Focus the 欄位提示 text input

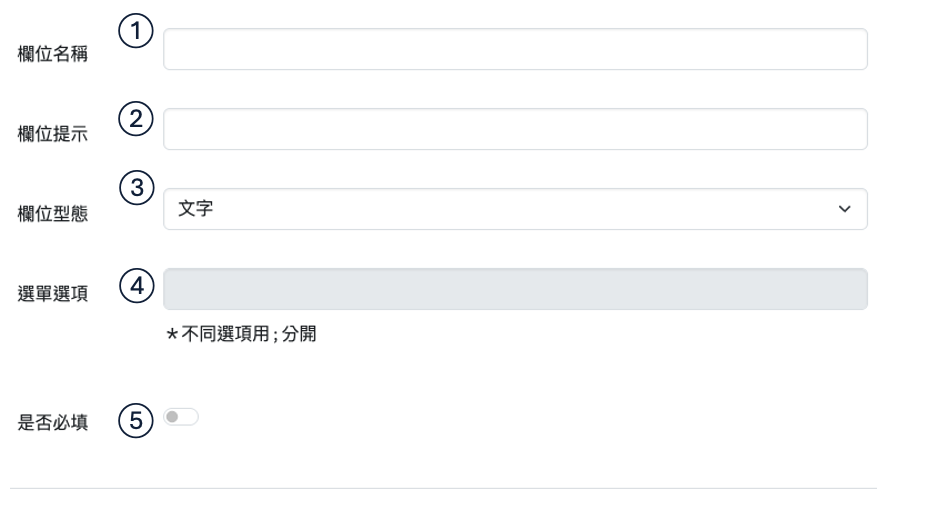514,129
